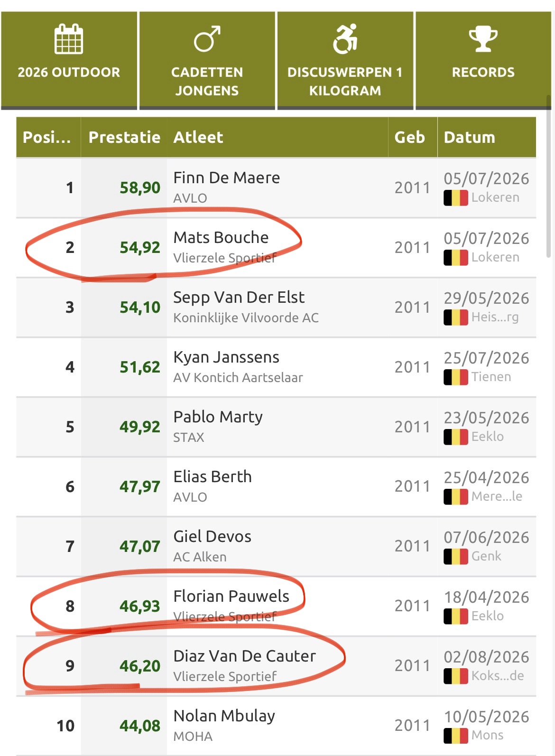Click the trophy icon above Records
The image size is (555, 756).
pos(483,39)
